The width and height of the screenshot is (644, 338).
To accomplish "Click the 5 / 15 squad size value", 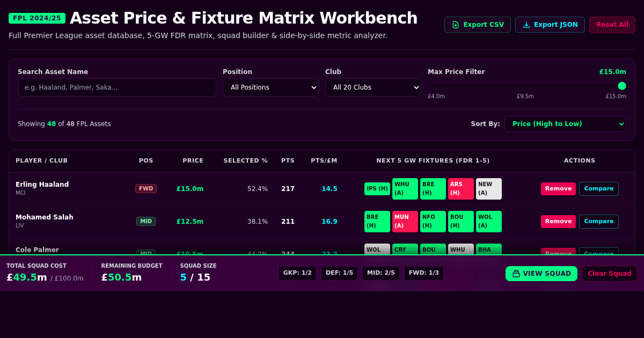I will [195, 277].
